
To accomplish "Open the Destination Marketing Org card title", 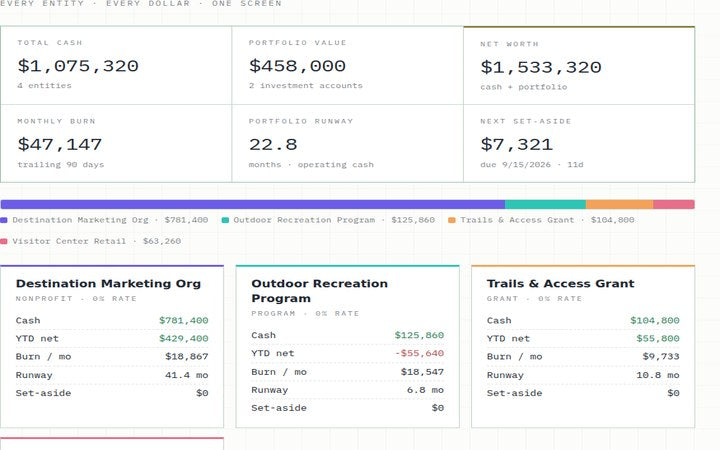I will (108, 284).
